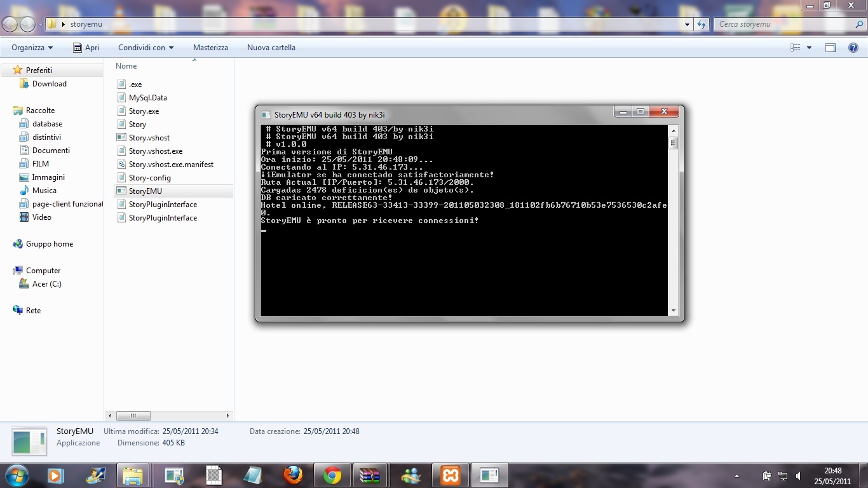Screen dimensions: 868x488
Task: Select Preferiti in the navigation pane
Action: (x=39, y=71)
